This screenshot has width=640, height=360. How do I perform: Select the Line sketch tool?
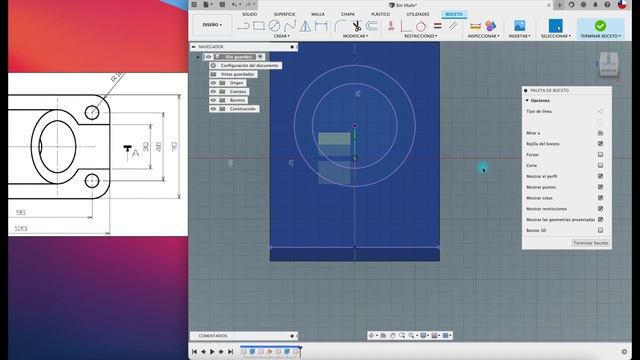click(243, 26)
